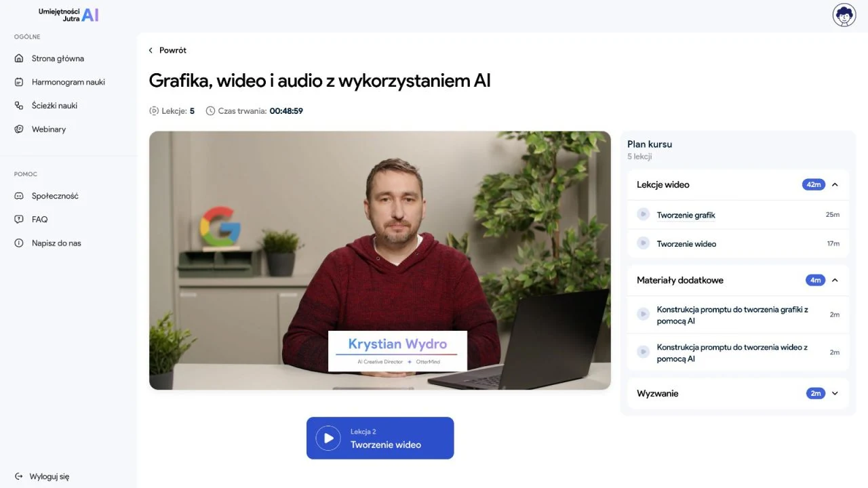Click the Konstrukcja promptu do tworzenia wideo text
This screenshot has height=488, width=868.
732,352
